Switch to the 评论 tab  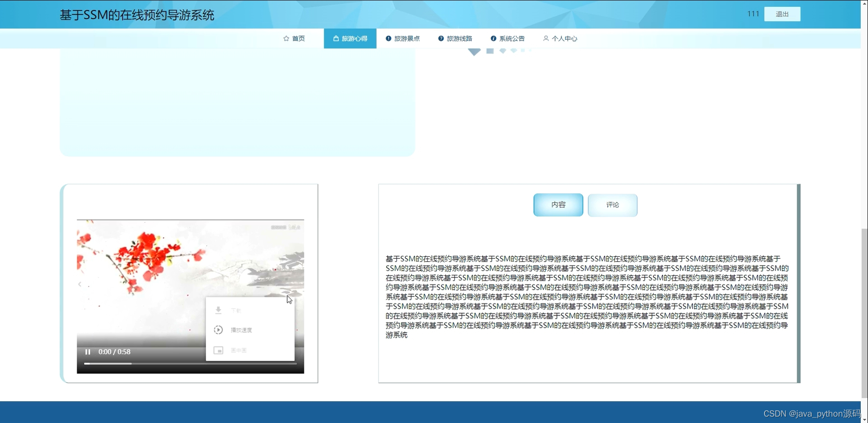(613, 205)
